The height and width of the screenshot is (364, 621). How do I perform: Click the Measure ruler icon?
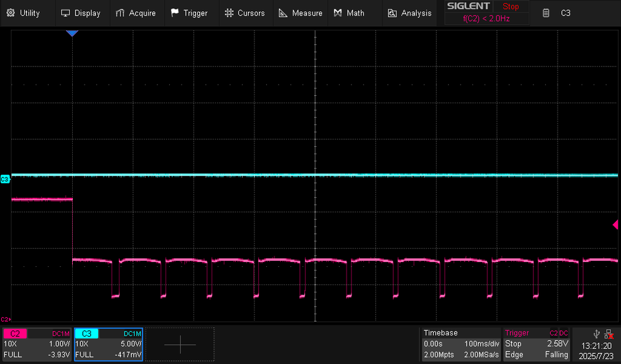point(282,13)
